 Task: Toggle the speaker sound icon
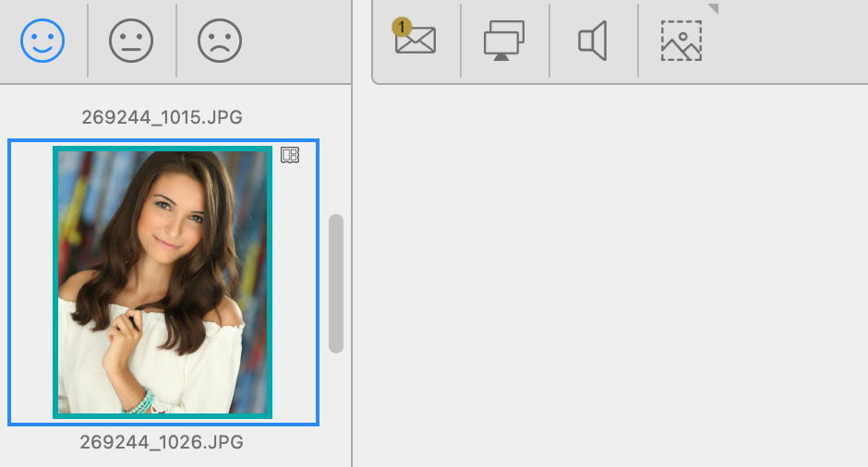[x=592, y=42]
